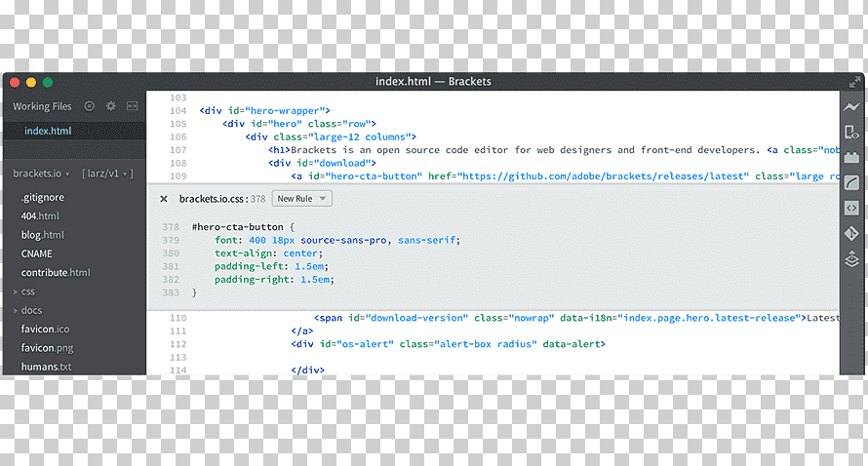This screenshot has height=466, width=868.
Task: Open the CNAME file
Action: (36, 254)
